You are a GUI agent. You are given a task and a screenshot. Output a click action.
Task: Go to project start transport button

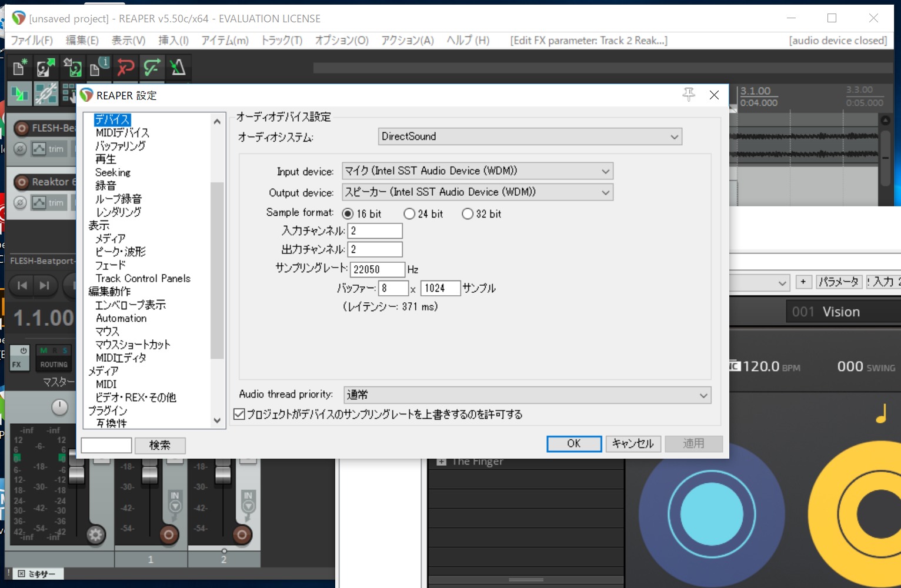(x=22, y=285)
